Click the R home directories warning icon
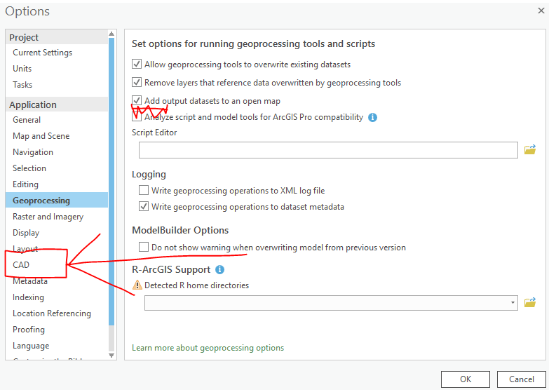The width and height of the screenshot is (549, 392). (137, 285)
